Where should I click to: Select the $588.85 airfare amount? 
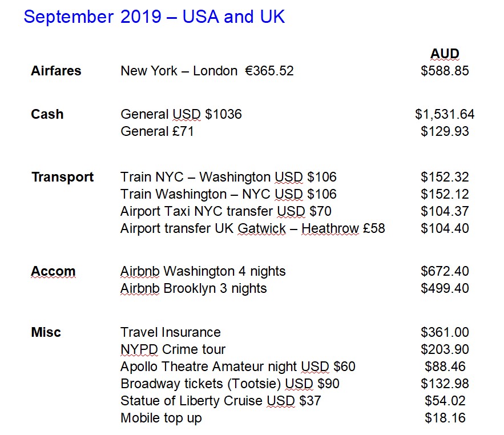point(445,71)
